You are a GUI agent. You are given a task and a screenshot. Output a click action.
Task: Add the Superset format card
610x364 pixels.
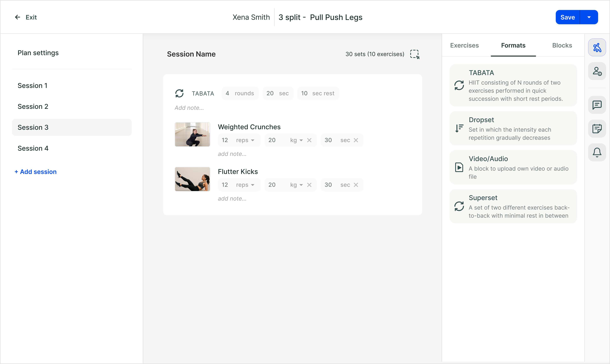pyautogui.click(x=513, y=206)
